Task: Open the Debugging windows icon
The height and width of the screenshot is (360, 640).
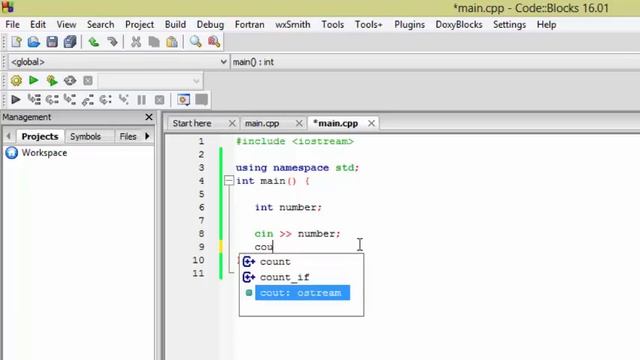Action: (184, 100)
